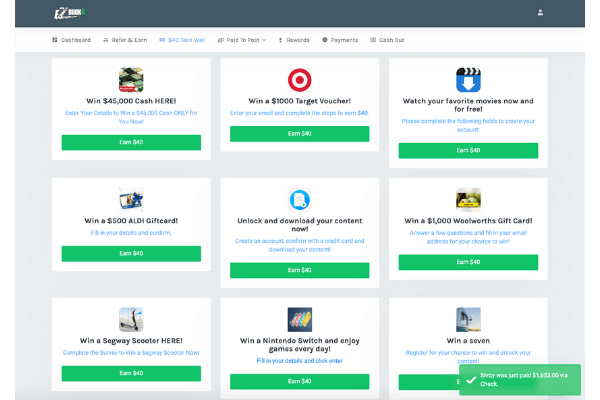Click 'Register for your chance to win' description
The height and width of the screenshot is (400, 600).
click(468, 356)
